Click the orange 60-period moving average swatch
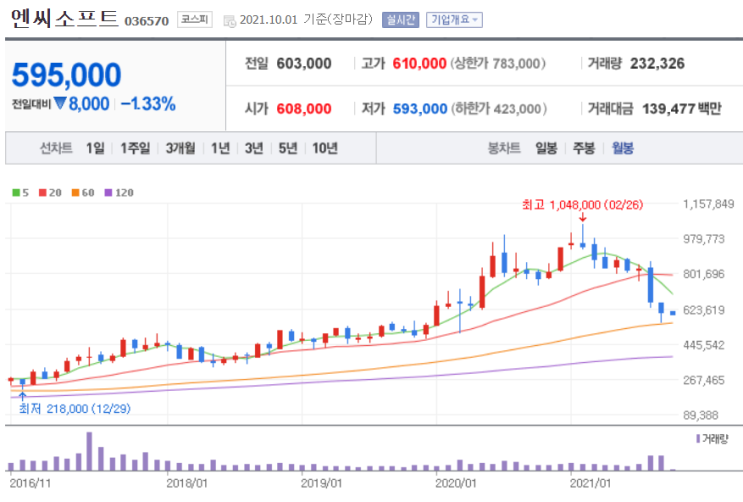This screenshot has height=502, width=743. (x=75, y=192)
